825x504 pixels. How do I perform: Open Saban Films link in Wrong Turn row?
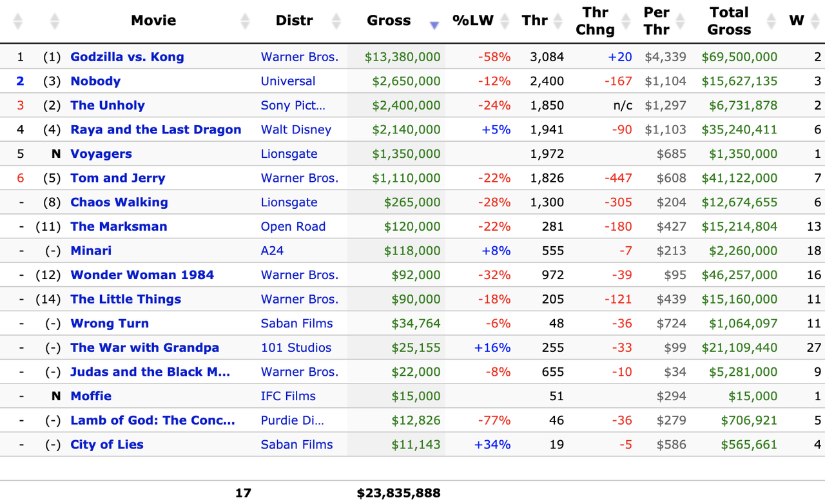click(x=297, y=324)
